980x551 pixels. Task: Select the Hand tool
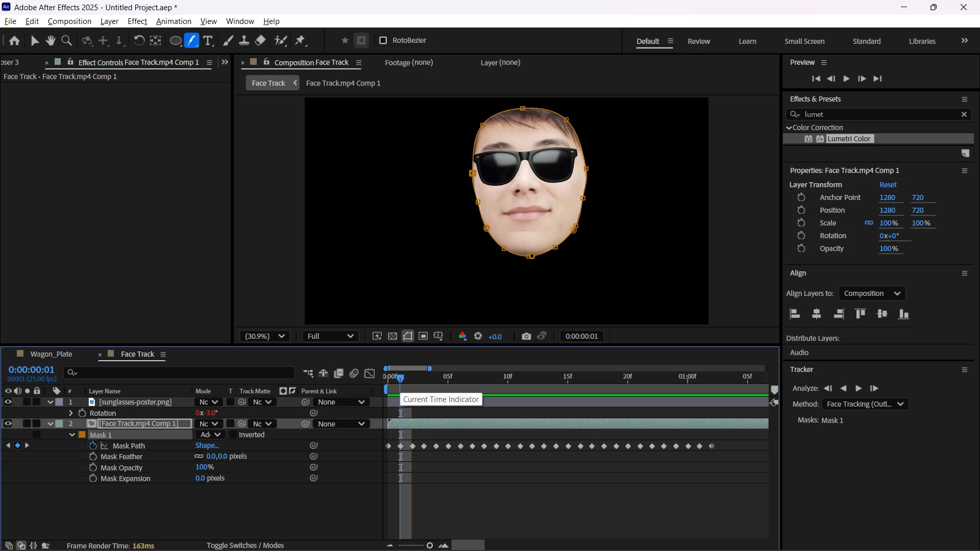[50, 41]
